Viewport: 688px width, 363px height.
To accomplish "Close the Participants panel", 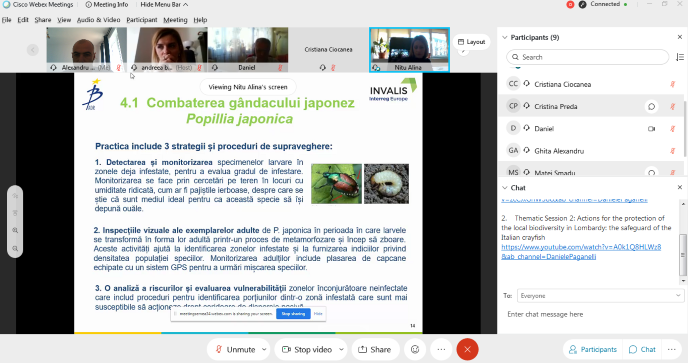I will [x=680, y=37].
